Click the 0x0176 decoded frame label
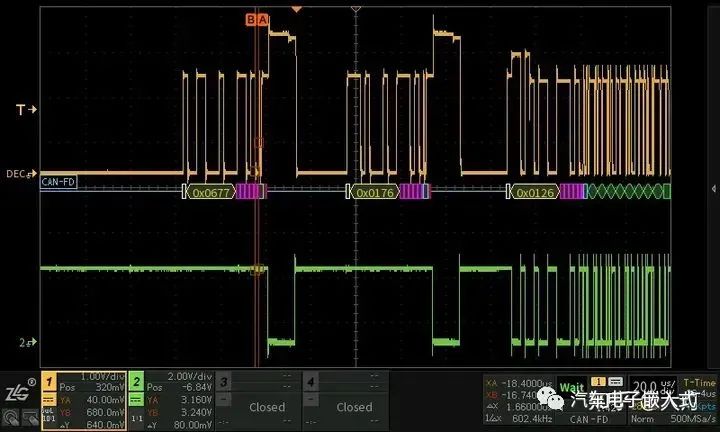720x432 pixels. click(x=375, y=192)
